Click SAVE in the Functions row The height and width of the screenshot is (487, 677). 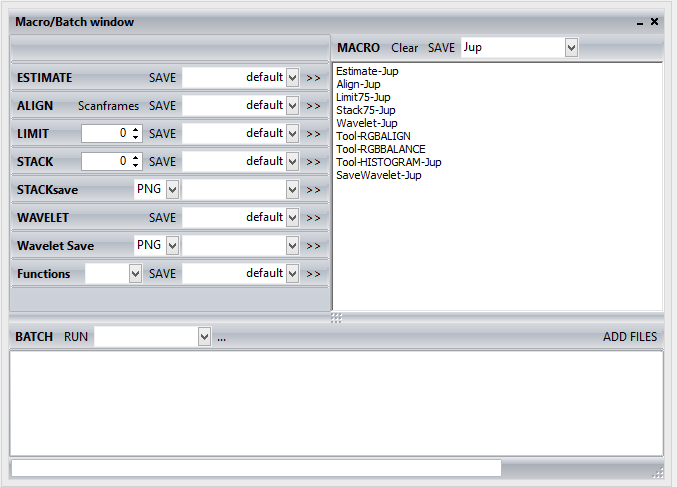pyautogui.click(x=162, y=274)
